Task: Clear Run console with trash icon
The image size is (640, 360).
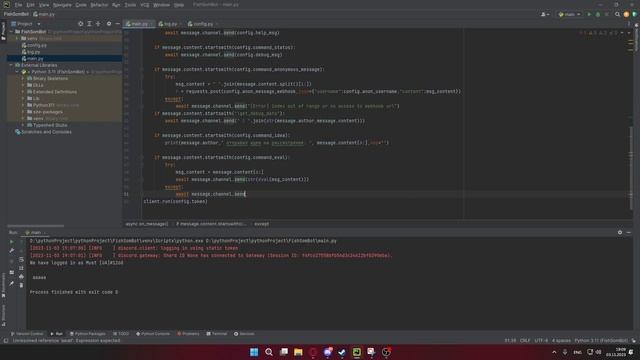Action: (x=21, y=284)
